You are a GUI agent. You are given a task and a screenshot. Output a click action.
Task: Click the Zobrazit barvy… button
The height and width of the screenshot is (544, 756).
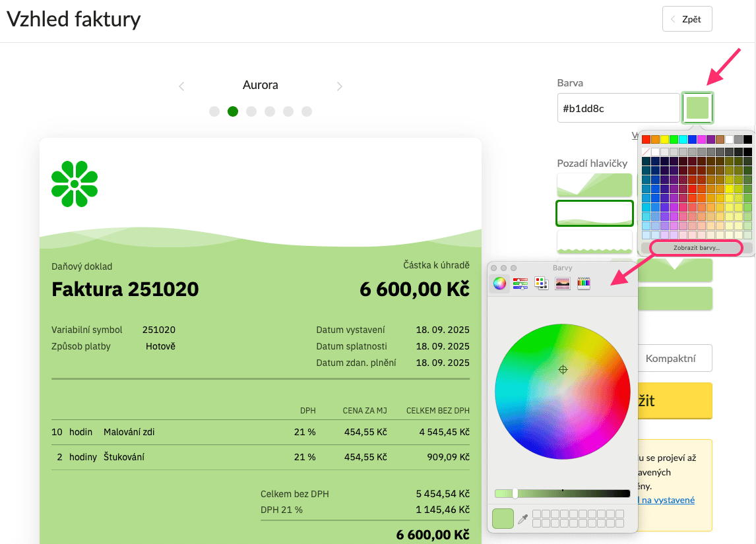(x=696, y=248)
